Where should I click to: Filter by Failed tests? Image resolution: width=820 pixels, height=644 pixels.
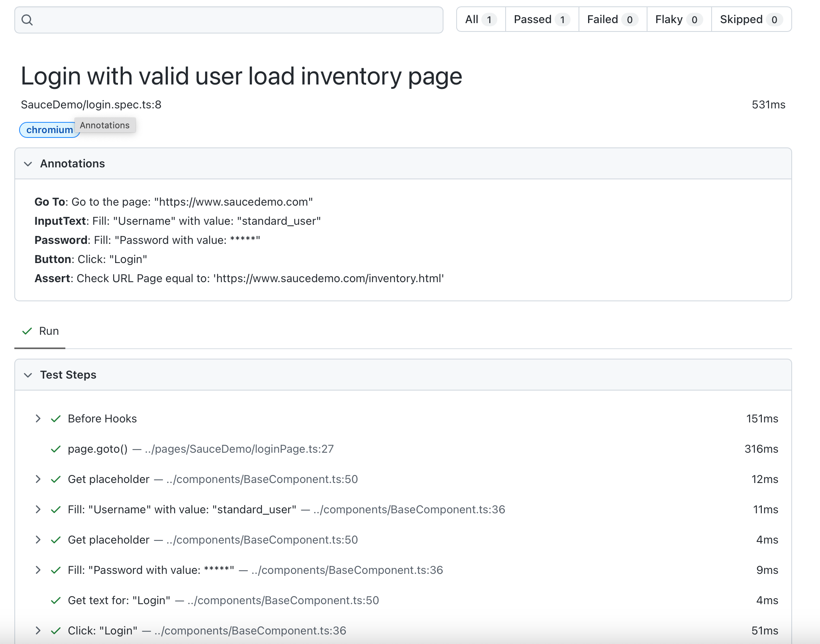[612, 20]
